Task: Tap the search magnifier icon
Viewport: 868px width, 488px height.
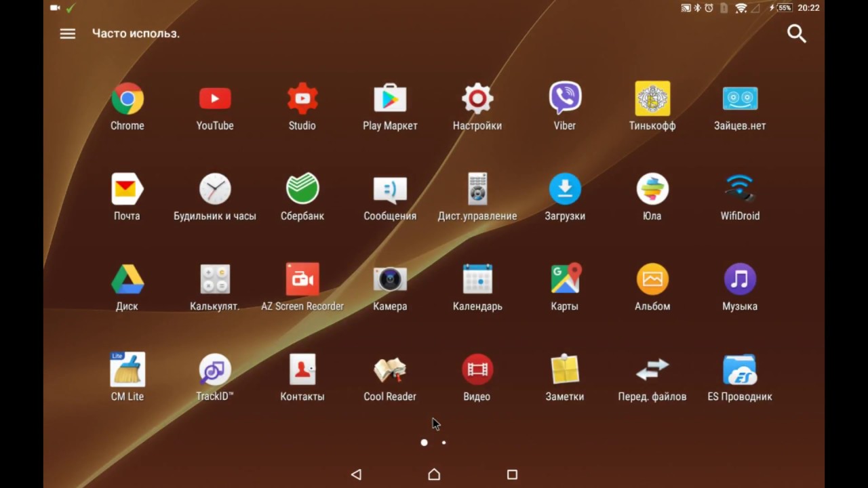Action: coord(797,34)
